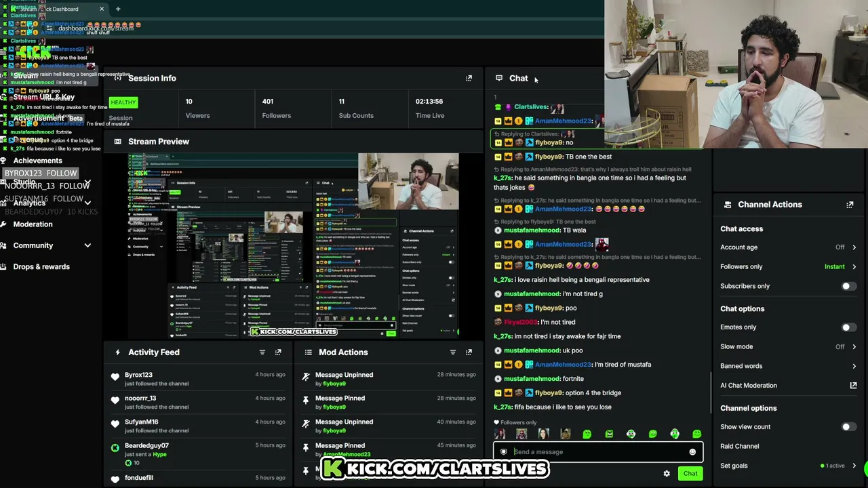This screenshot has width=868, height=488.
Task: Click the 401 Followers stat
Action: coord(276,108)
